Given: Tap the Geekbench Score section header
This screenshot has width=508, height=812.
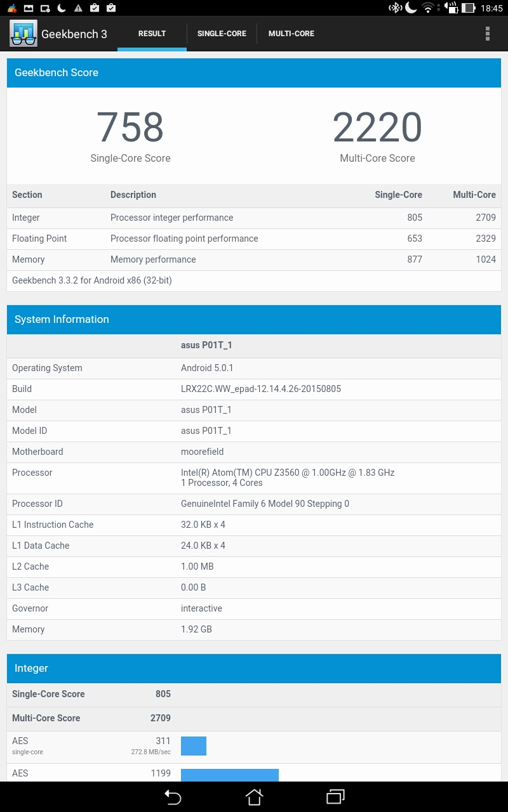Looking at the screenshot, I should [254, 73].
